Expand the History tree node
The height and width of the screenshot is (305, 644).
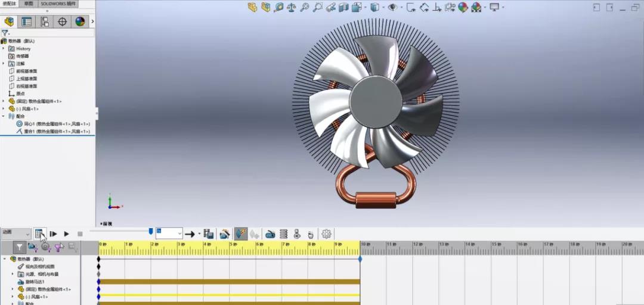tap(4, 49)
